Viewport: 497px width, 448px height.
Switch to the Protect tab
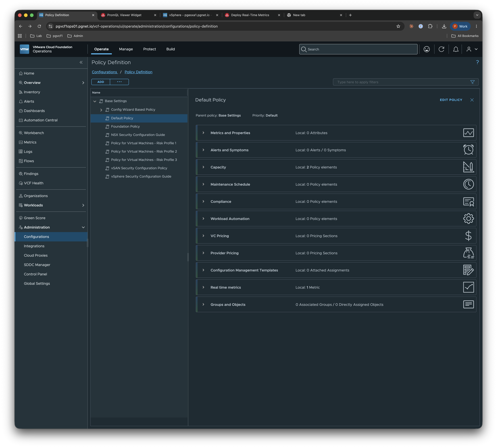[x=149, y=49]
